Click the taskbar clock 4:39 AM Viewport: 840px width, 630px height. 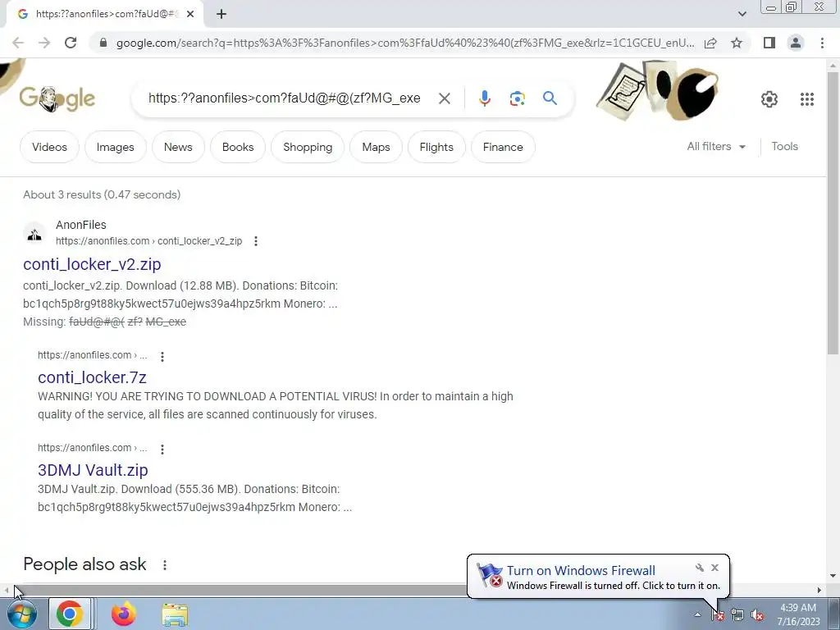pos(797,608)
